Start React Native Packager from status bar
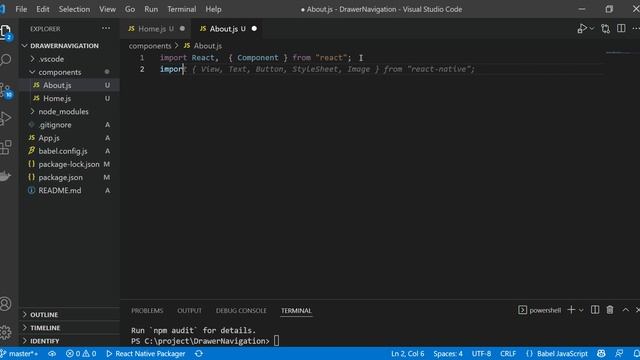 [x=145, y=353]
